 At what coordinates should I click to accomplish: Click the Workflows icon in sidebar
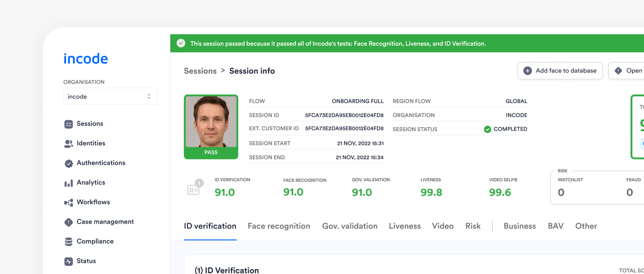pos(69,203)
